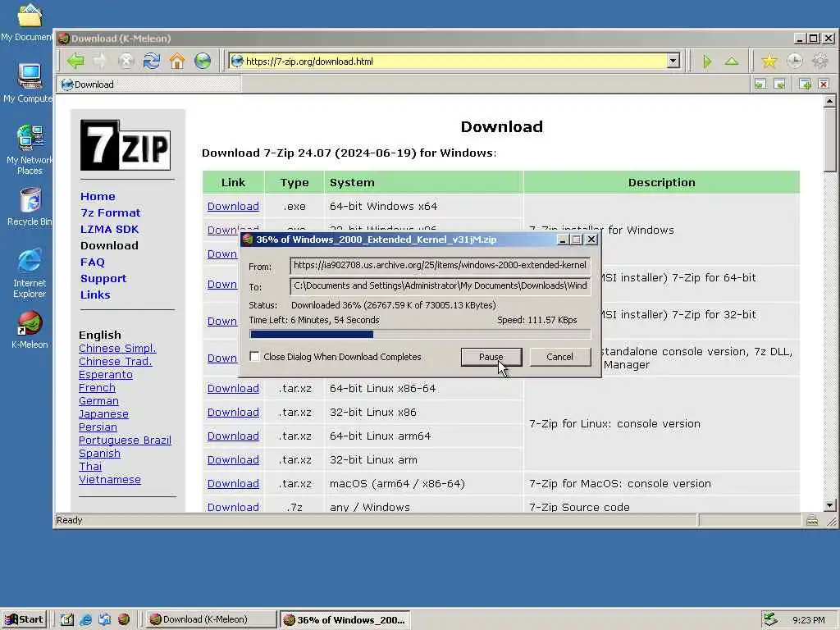Click Download link for 64-bit Linux arm64
The height and width of the screenshot is (630, 840).
click(233, 436)
